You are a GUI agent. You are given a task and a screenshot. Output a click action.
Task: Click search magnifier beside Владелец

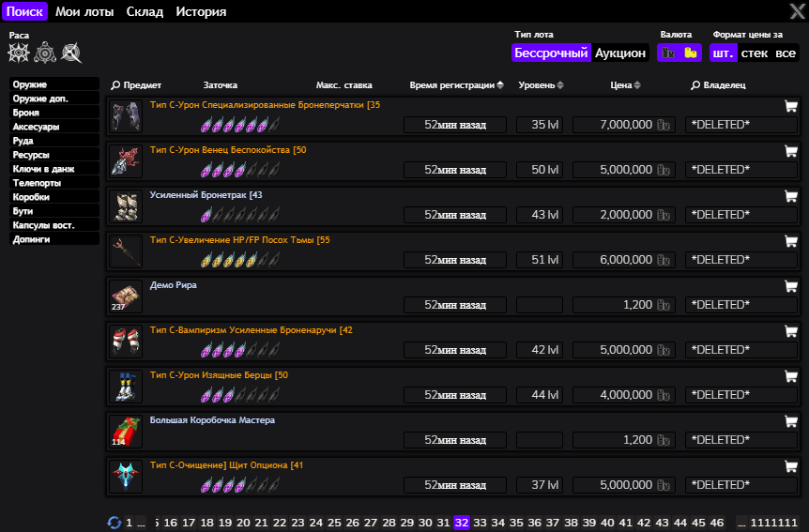pyautogui.click(x=695, y=85)
